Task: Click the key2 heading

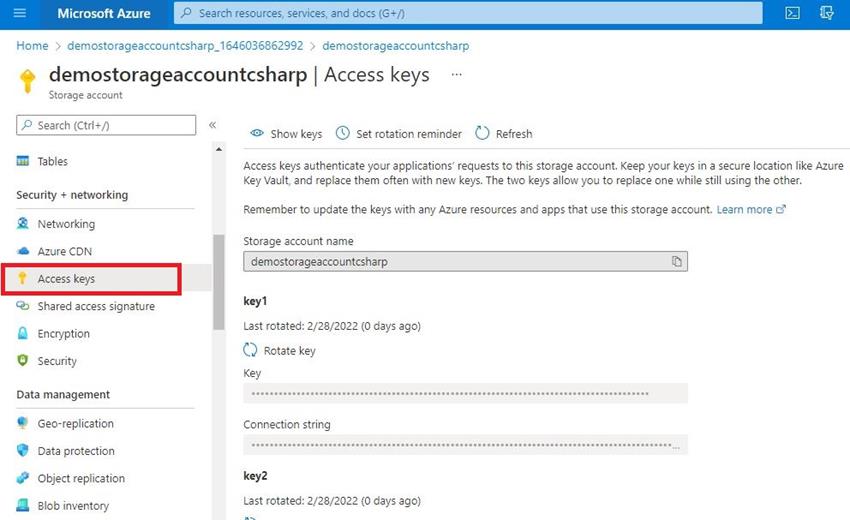Action: pos(255,476)
